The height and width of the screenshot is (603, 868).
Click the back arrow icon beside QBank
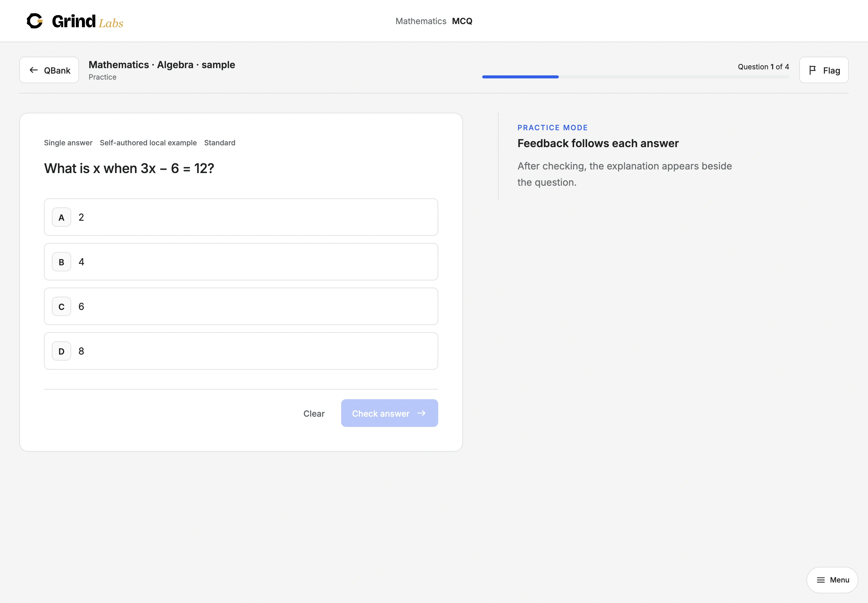[34, 70]
